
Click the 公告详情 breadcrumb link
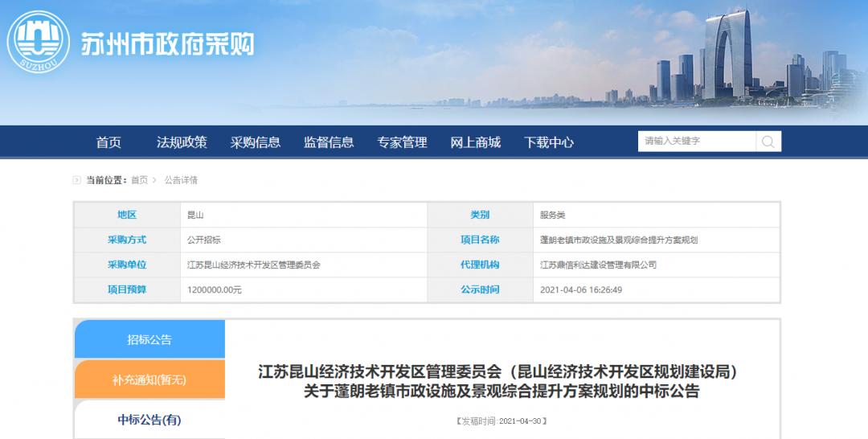pyautogui.click(x=181, y=180)
